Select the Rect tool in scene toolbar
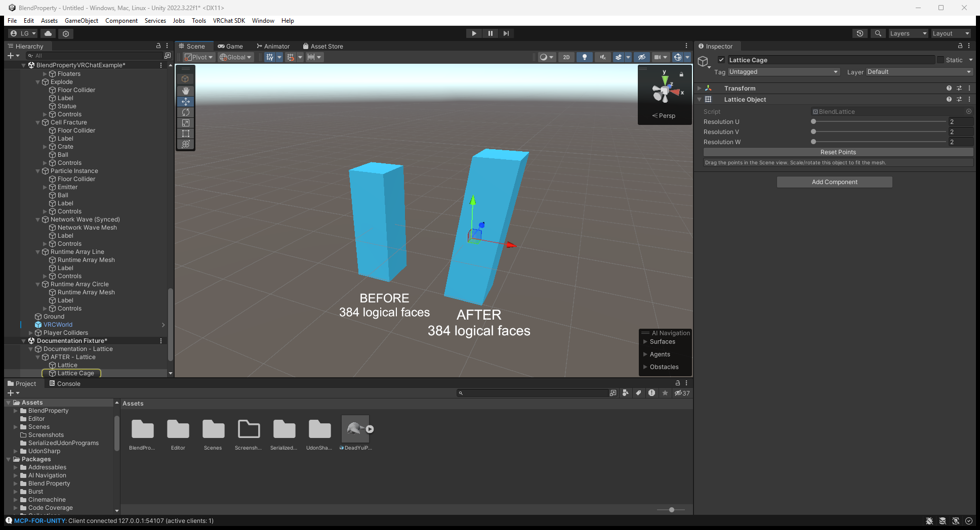Viewport: 980px width, 530px height. (186, 134)
